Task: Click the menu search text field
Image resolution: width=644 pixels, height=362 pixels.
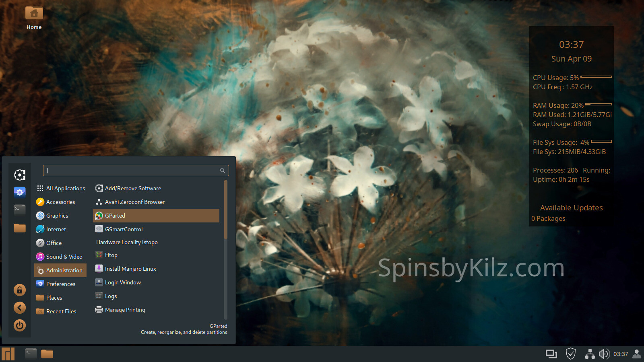Action: [133, 171]
